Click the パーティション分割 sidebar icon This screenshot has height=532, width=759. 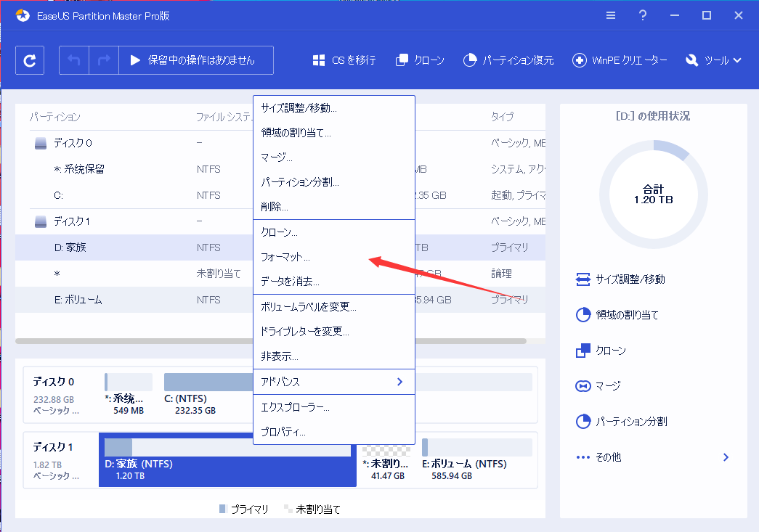pyautogui.click(x=583, y=421)
